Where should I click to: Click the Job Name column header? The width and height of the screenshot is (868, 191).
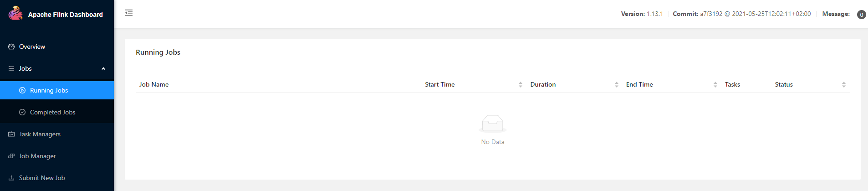point(154,84)
